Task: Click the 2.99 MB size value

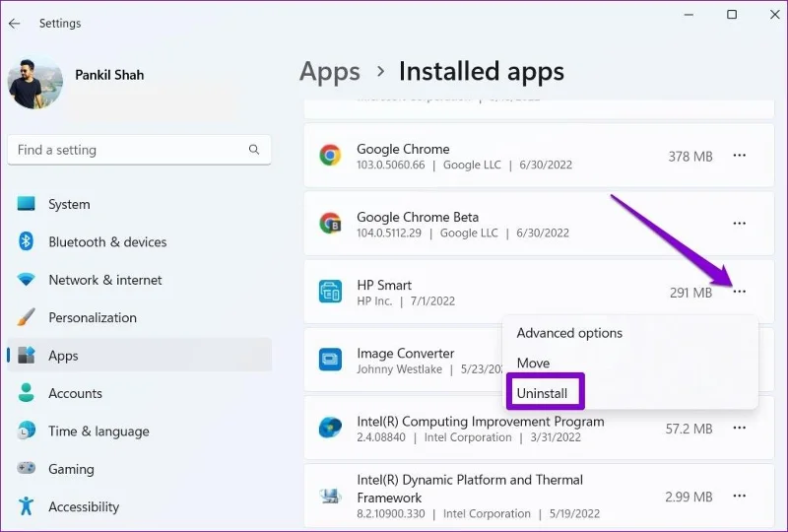Action: click(x=689, y=497)
